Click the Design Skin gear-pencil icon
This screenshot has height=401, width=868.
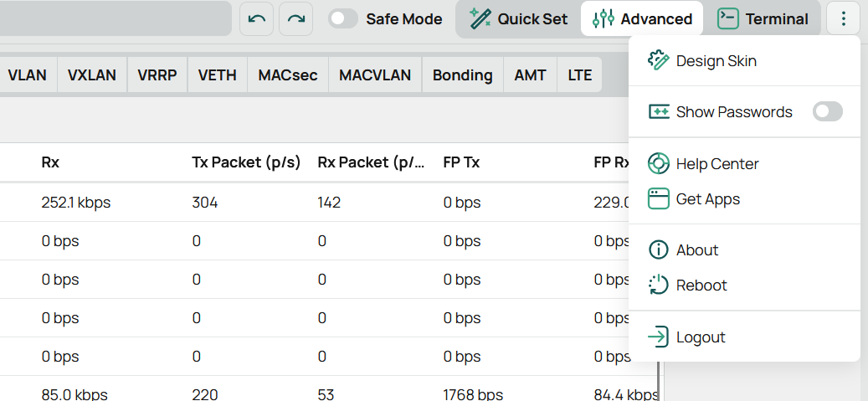[658, 60]
